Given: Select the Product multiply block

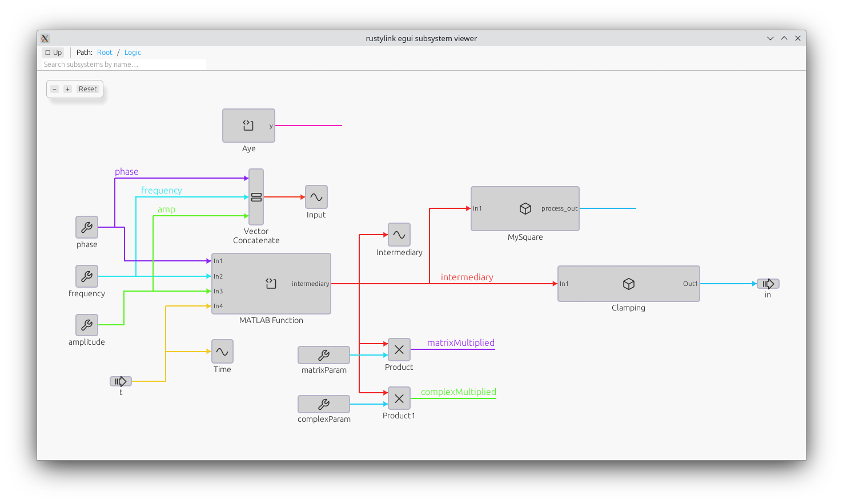Looking at the screenshot, I should coord(399,349).
